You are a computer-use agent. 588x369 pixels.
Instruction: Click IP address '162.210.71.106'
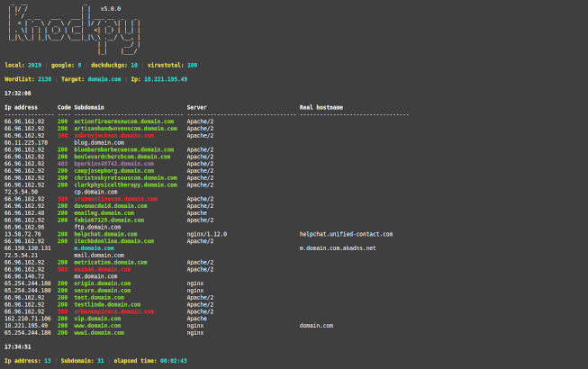[27, 319]
